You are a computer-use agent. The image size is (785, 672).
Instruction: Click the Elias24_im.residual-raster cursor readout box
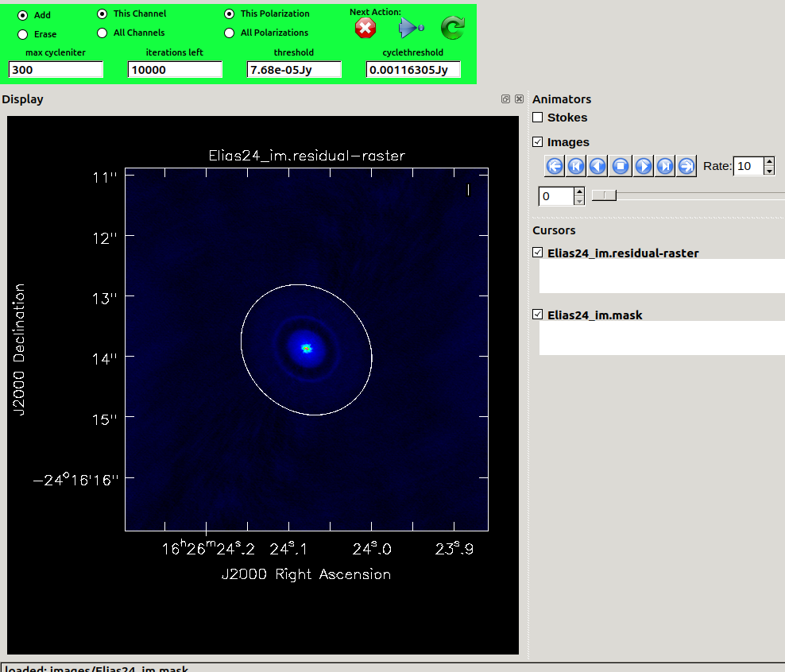pyautogui.click(x=662, y=276)
